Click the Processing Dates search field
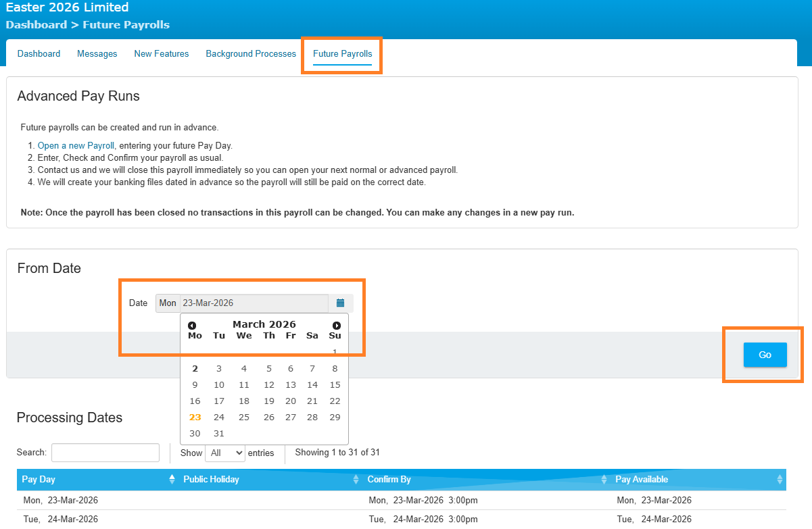This screenshot has width=812, height=529. (x=105, y=453)
